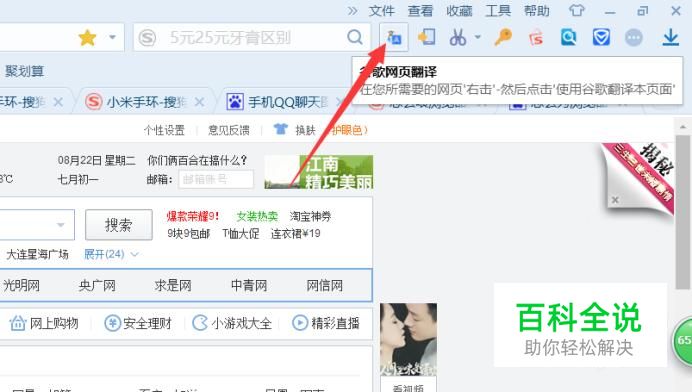Click the 意见反馈 link
This screenshot has width=692, height=392.
coord(229,130)
